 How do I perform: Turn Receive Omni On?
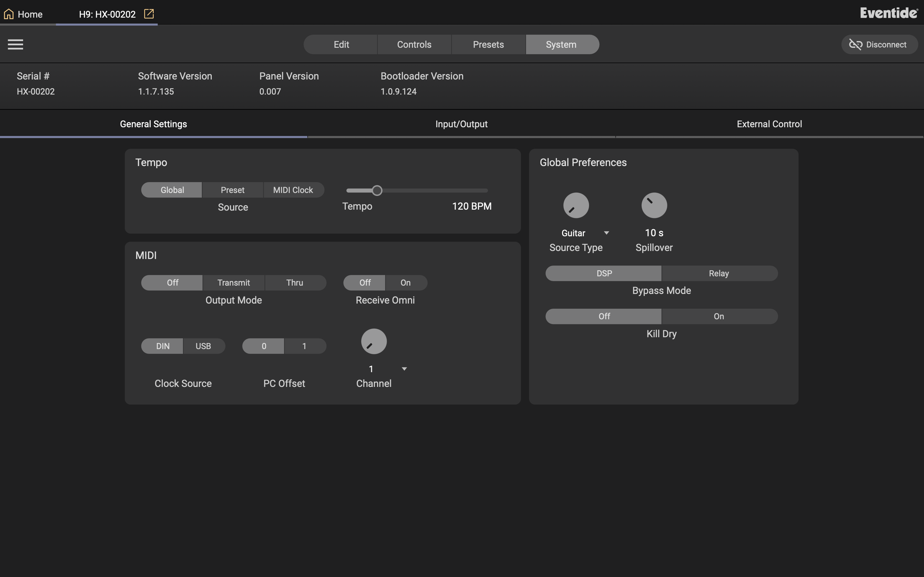pos(406,283)
